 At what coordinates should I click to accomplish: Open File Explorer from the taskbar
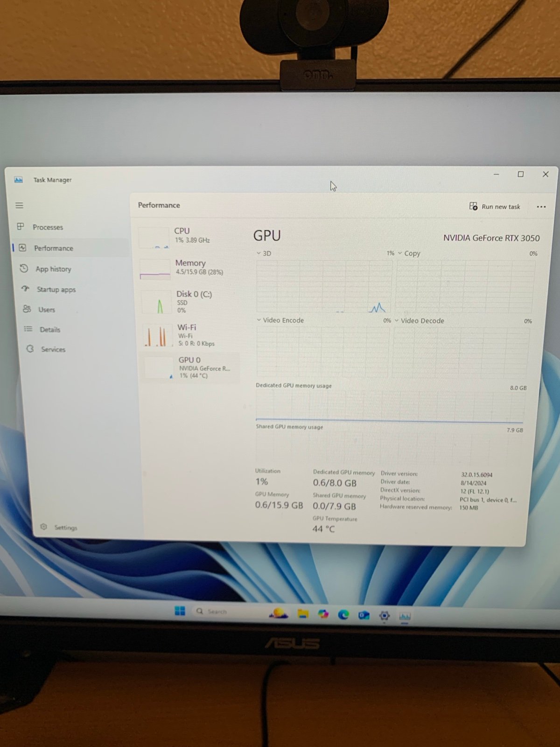(303, 614)
